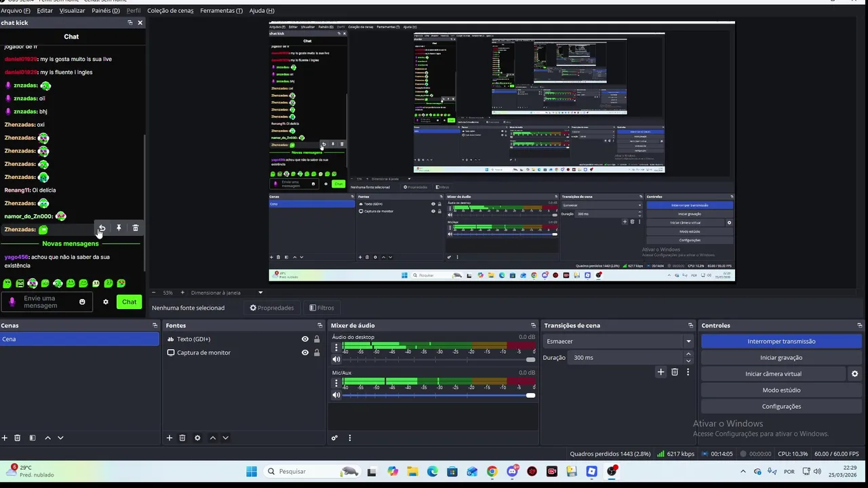The width and height of the screenshot is (868, 488).
Task: Zoom in preview with plus icon
Action: pyautogui.click(x=182, y=292)
